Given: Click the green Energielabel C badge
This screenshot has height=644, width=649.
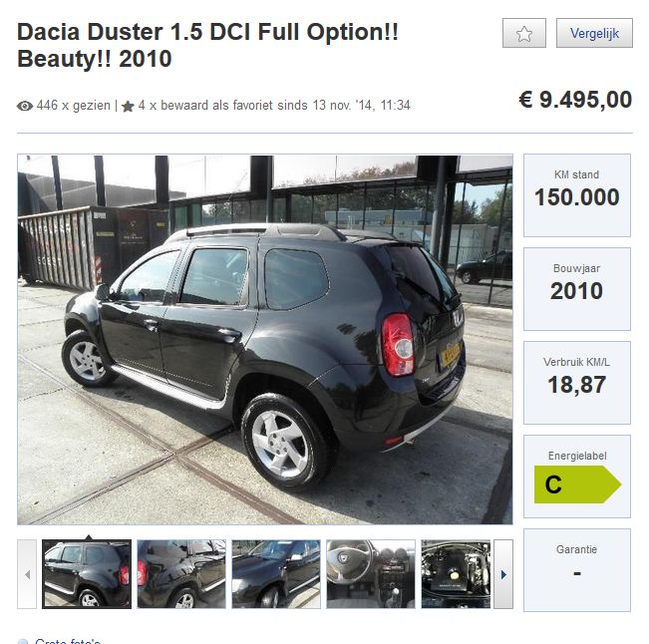Looking at the screenshot, I should tap(578, 484).
